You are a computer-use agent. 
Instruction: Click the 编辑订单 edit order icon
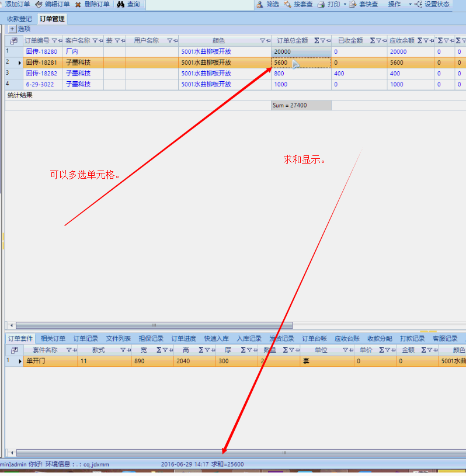point(39,4)
